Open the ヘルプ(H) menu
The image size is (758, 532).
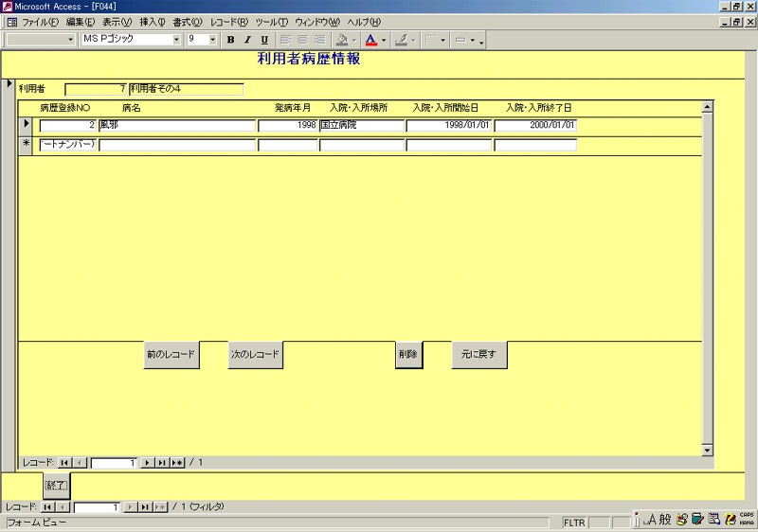tap(364, 22)
